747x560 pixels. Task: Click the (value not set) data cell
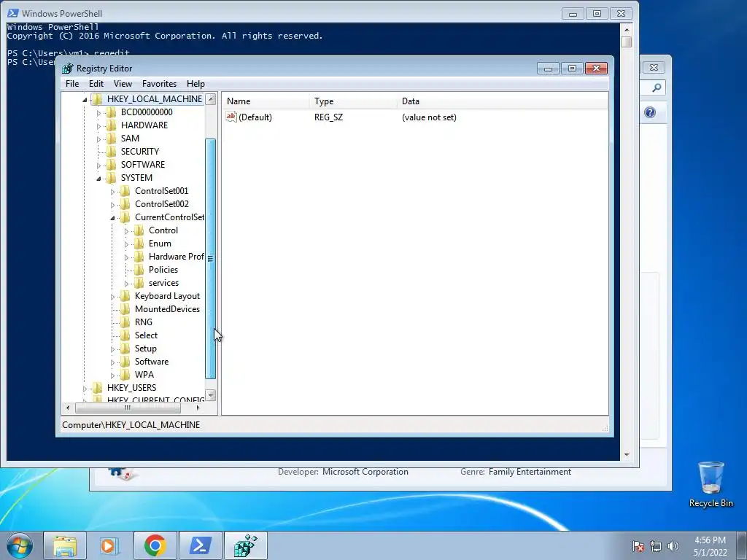click(429, 117)
